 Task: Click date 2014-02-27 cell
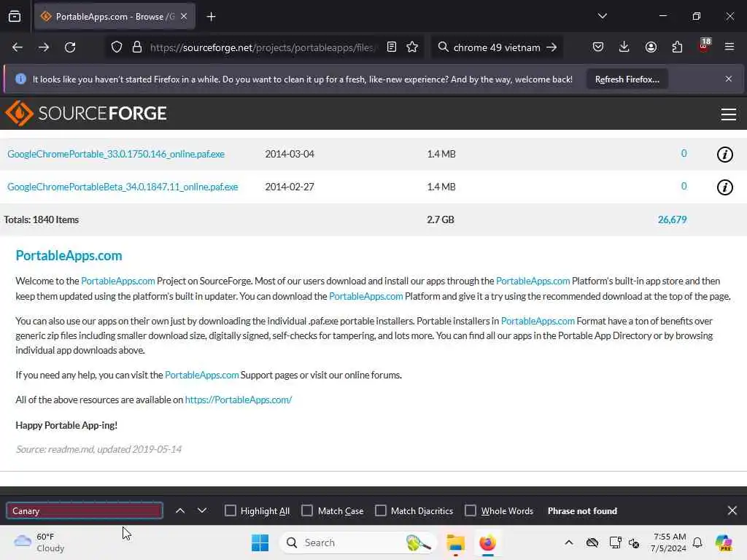click(290, 187)
